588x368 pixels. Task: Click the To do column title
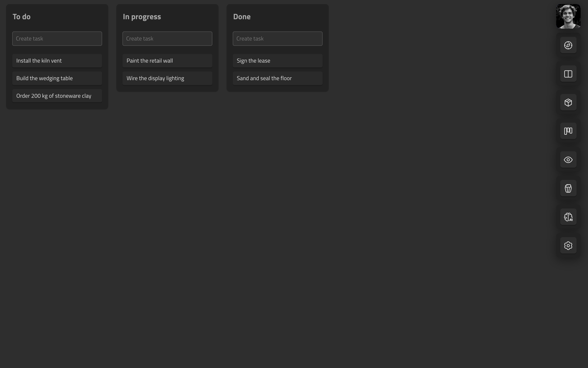[x=22, y=17]
